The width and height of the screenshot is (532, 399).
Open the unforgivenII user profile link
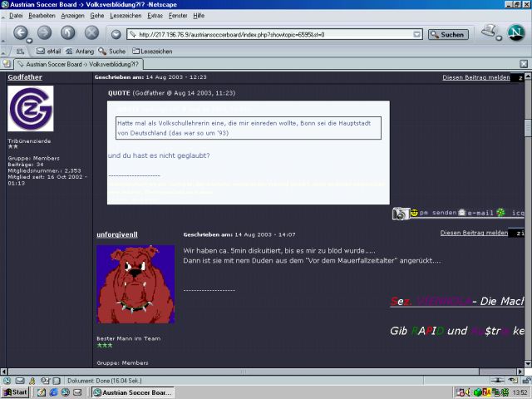tap(117, 234)
